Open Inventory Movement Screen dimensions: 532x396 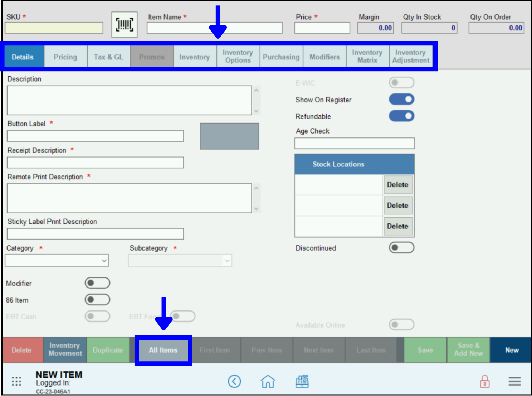65,350
